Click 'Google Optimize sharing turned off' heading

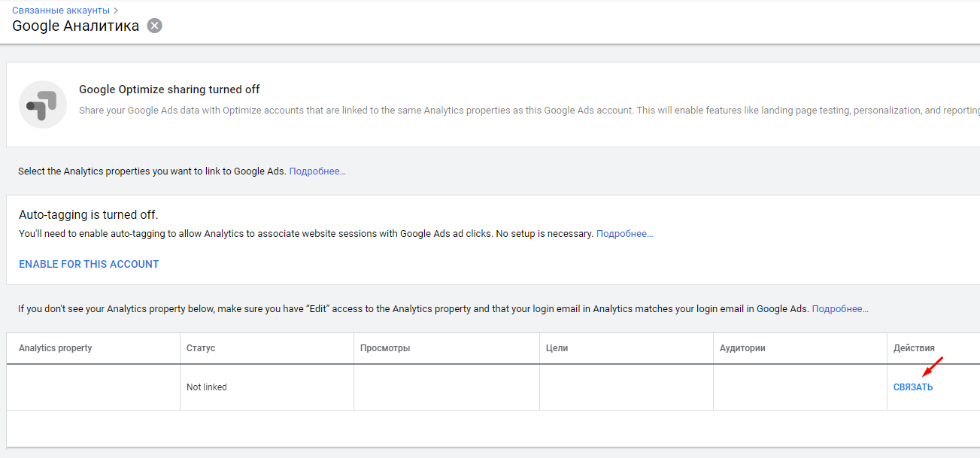[x=169, y=89]
